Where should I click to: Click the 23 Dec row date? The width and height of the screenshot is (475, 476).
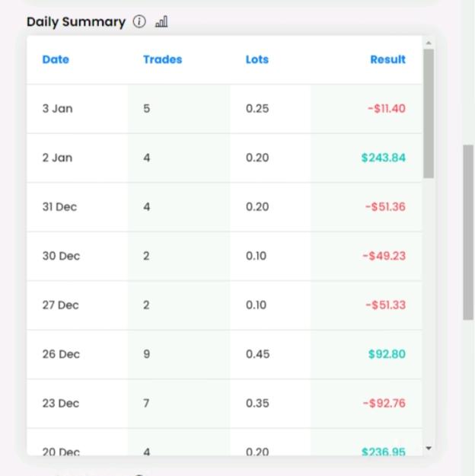point(61,404)
